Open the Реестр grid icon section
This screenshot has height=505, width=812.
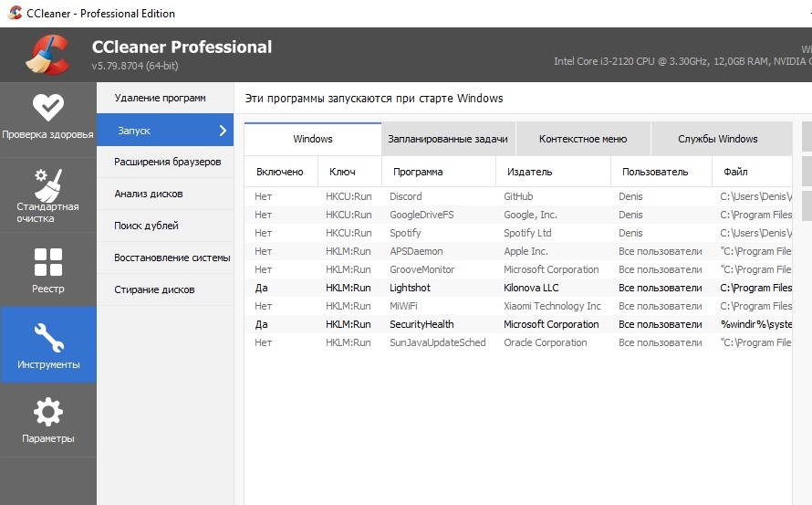click(x=47, y=270)
